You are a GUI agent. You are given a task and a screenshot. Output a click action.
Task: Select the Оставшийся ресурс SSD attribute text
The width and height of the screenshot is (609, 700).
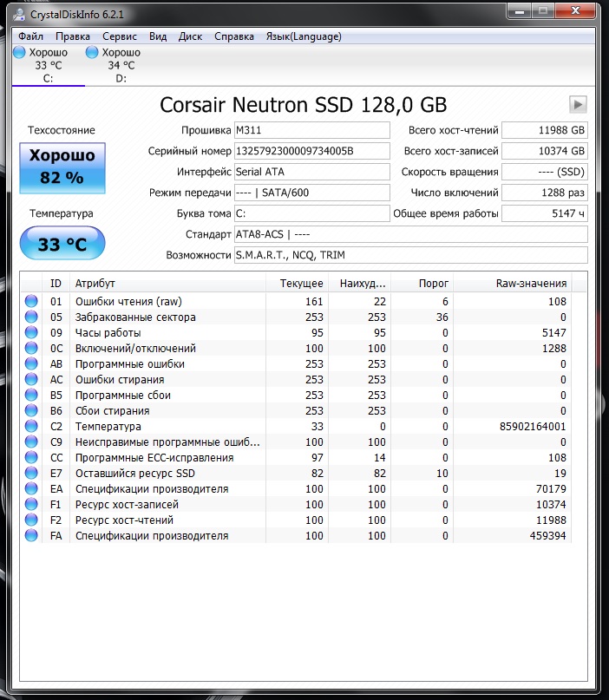(x=135, y=474)
